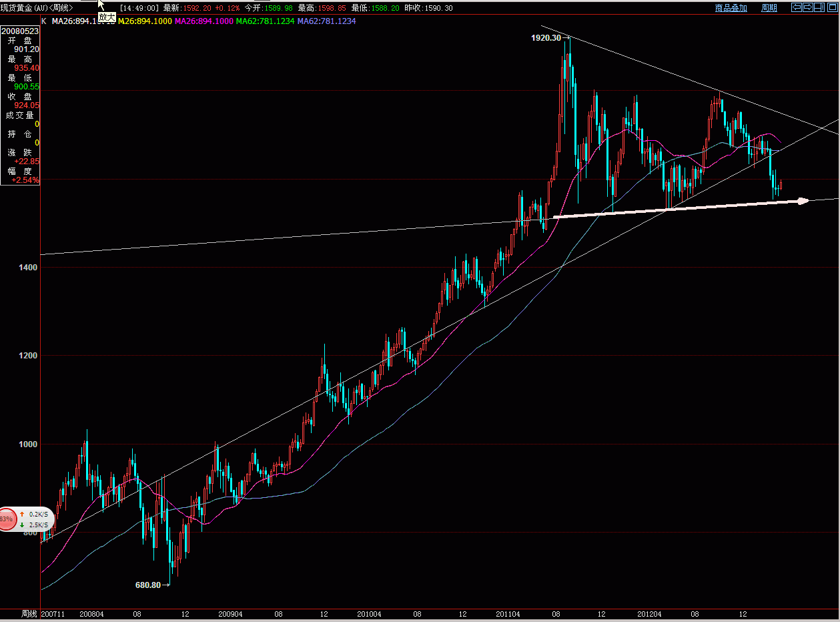This screenshot has width=840, height=622.
Task: Click the 20080523 date in info panel
Action: (x=19, y=31)
